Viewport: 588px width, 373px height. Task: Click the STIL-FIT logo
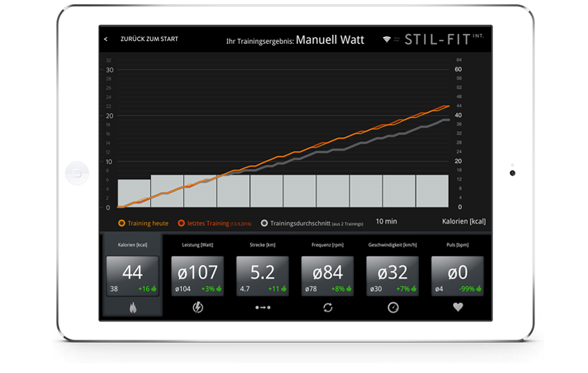point(444,40)
